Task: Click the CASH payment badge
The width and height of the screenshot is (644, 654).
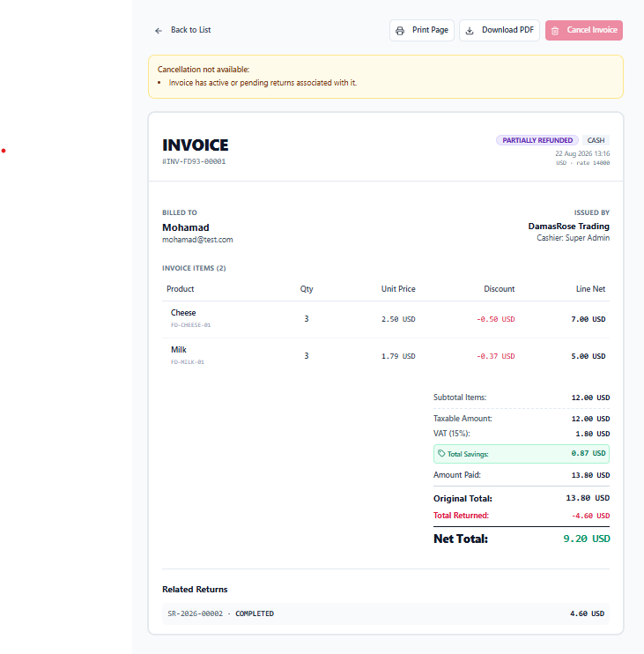Action: (x=596, y=140)
